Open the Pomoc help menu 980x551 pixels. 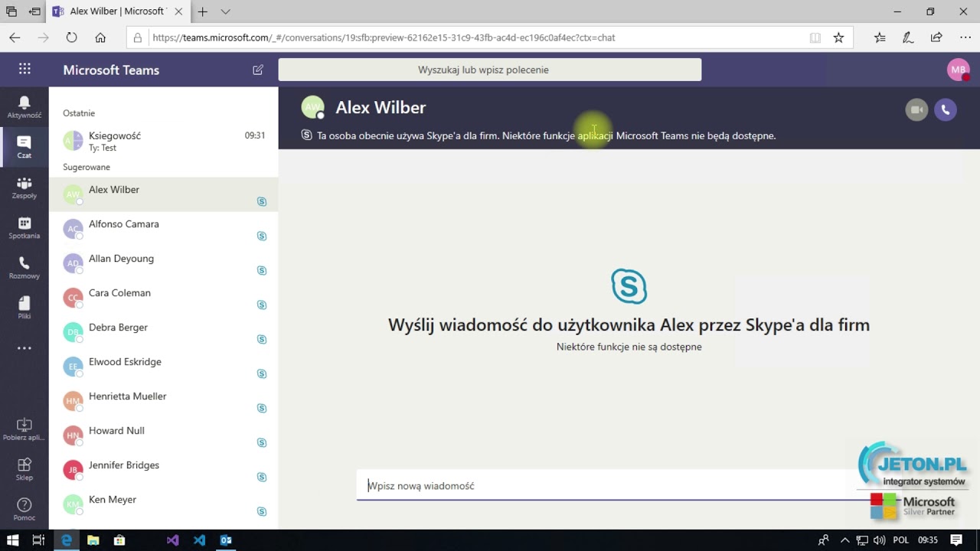click(24, 509)
